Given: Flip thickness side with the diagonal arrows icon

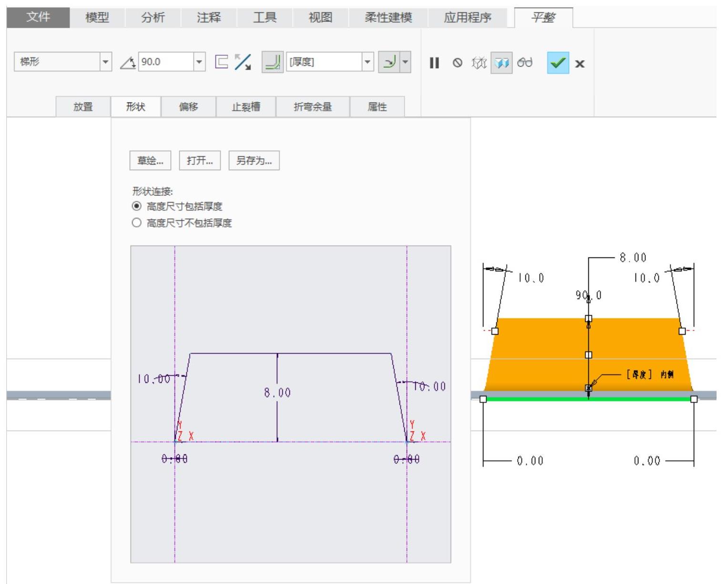Looking at the screenshot, I should 244,62.
